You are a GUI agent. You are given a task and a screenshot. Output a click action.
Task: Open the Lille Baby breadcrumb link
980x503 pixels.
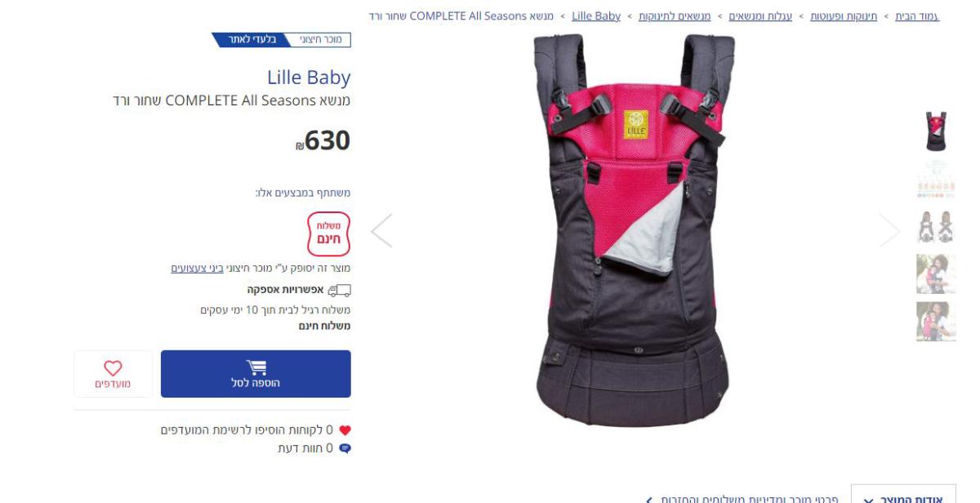click(x=596, y=16)
